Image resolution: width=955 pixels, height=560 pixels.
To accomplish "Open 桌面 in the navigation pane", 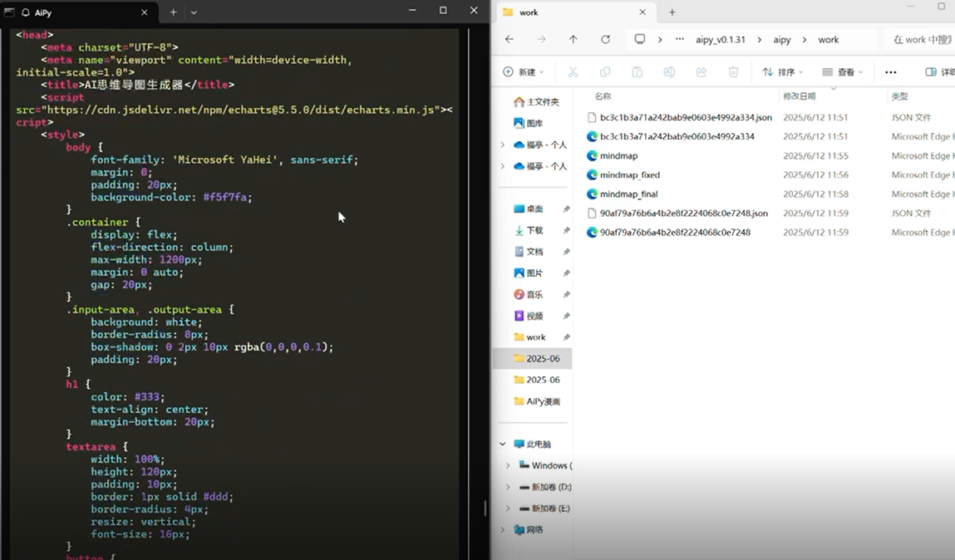I will 528,209.
